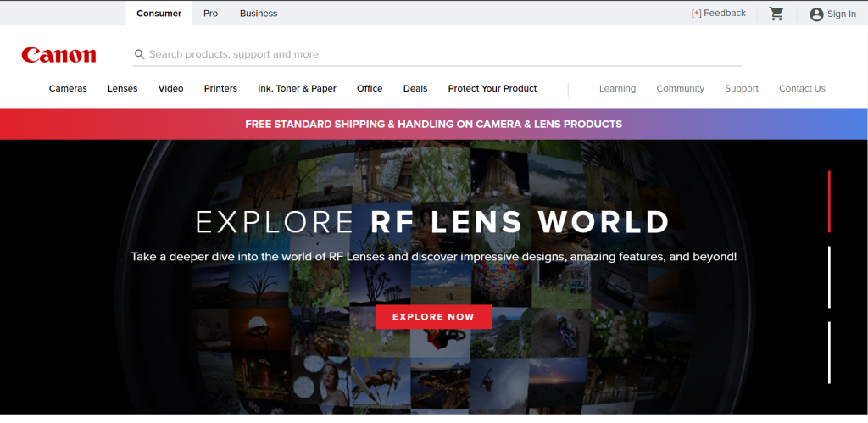This screenshot has height=423, width=868.
Task: Switch to the Consumer tab
Action: [x=159, y=14]
